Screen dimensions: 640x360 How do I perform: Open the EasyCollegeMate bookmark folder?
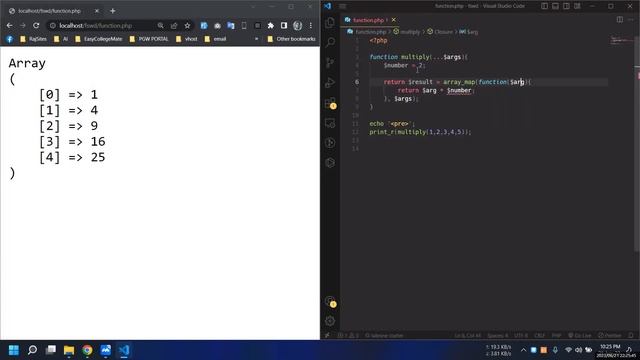[x=98, y=39]
